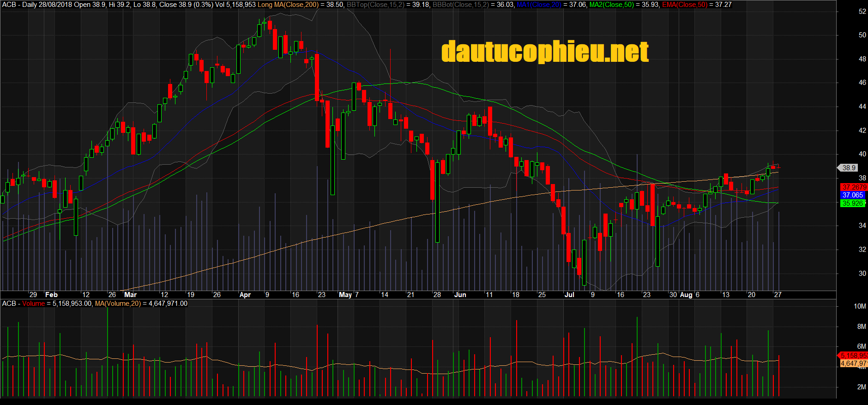This screenshot has height=405, width=868.
Task: Click the red EMA(Close,50) = 37.27 legend
Action: pyautogui.click(x=697, y=5)
